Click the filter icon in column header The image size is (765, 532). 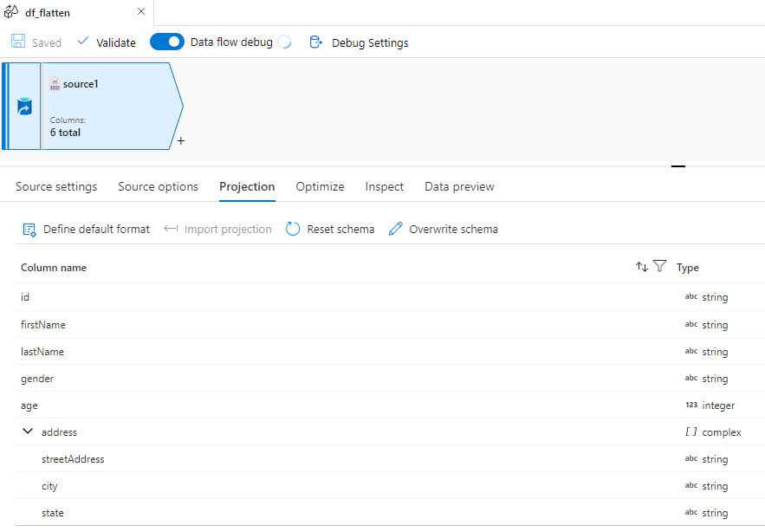(x=659, y=267)
